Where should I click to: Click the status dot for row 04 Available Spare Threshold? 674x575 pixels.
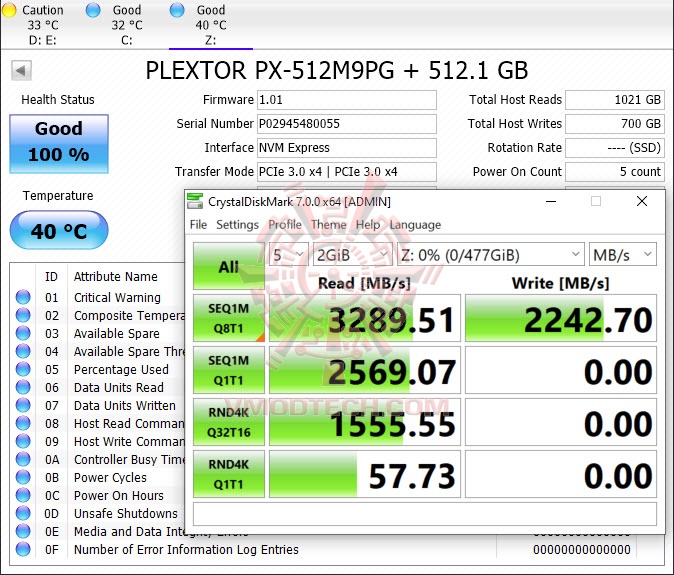coord(23,352)
